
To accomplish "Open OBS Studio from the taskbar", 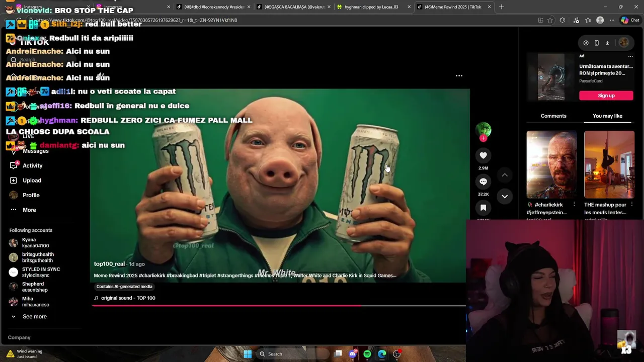I will click(x=397, y=354).
